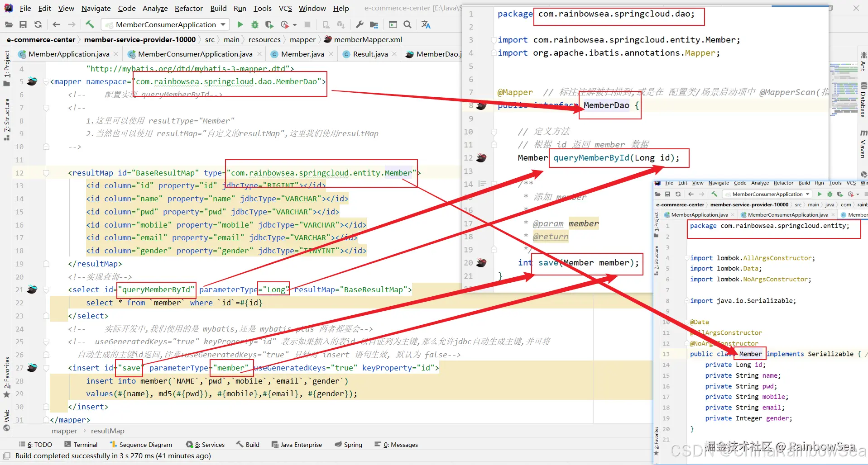868x465 pixels.
Task: Click the Build Project hammer icon
Action: point(90,24)
